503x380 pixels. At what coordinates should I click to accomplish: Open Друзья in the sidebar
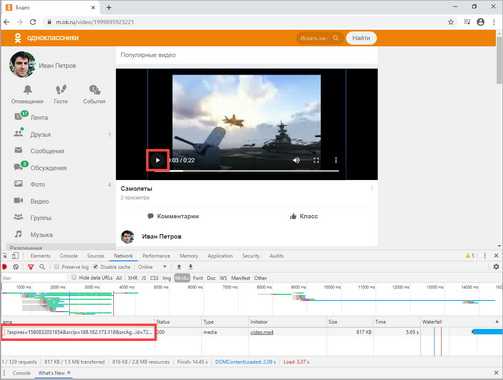tap(40, 134)
